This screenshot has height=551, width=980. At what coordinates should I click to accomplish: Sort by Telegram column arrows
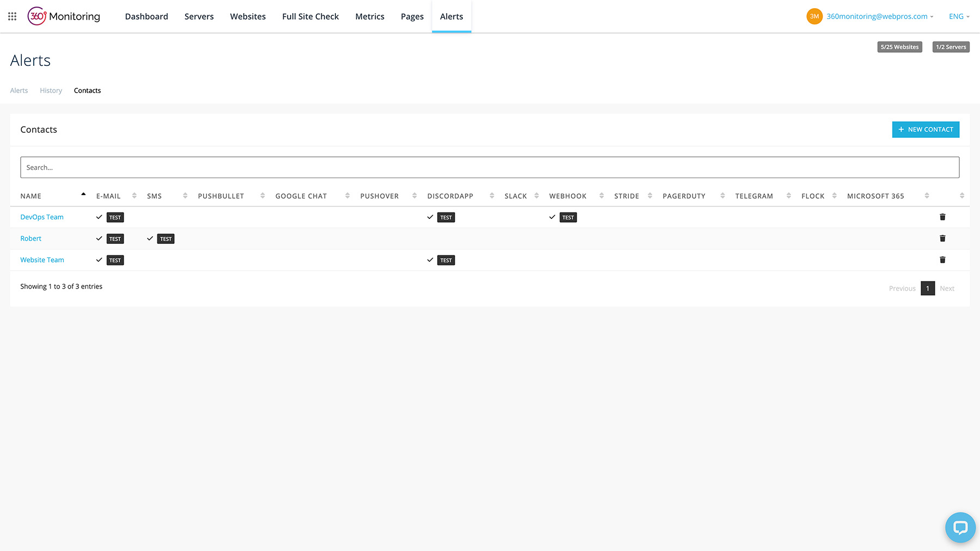(x=788, y=195)
